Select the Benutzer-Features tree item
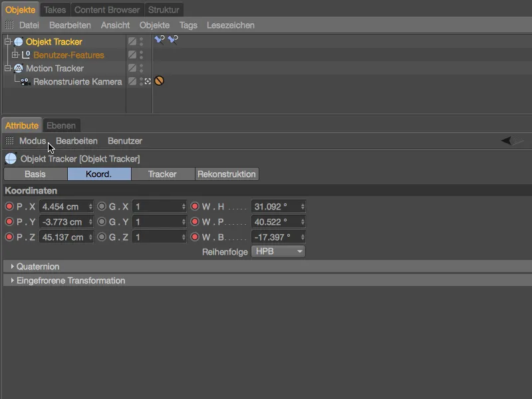 [68, 55]
